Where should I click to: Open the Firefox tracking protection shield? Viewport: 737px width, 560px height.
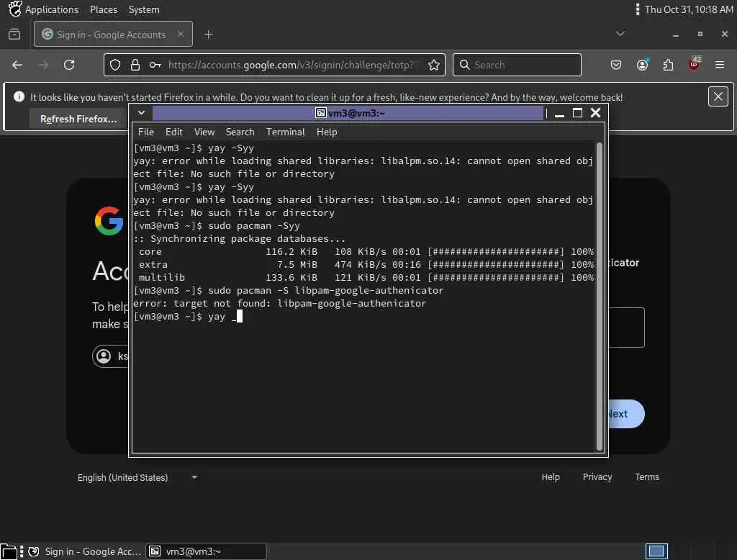click(x=115, y=65)
